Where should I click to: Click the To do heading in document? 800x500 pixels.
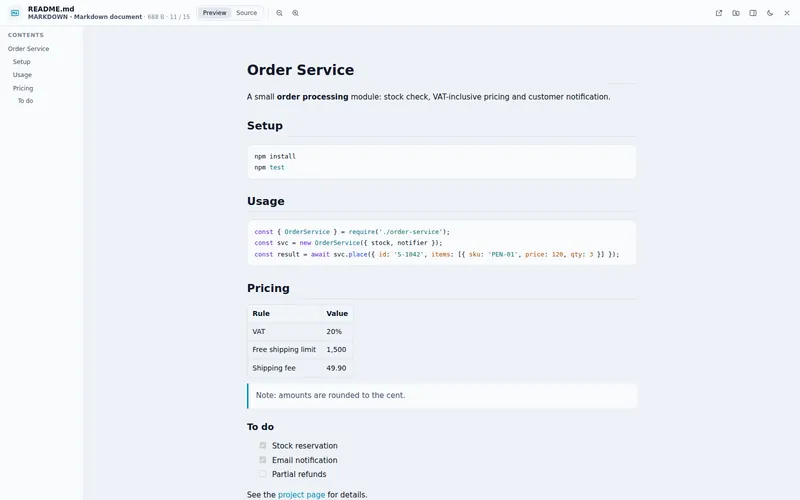coord(260,427)
